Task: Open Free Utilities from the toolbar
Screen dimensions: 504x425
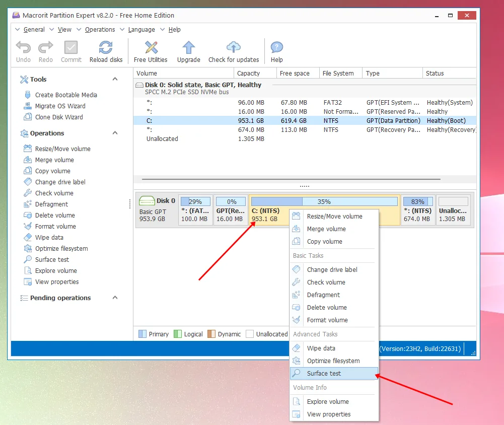Action: click(x=151, y=48)
